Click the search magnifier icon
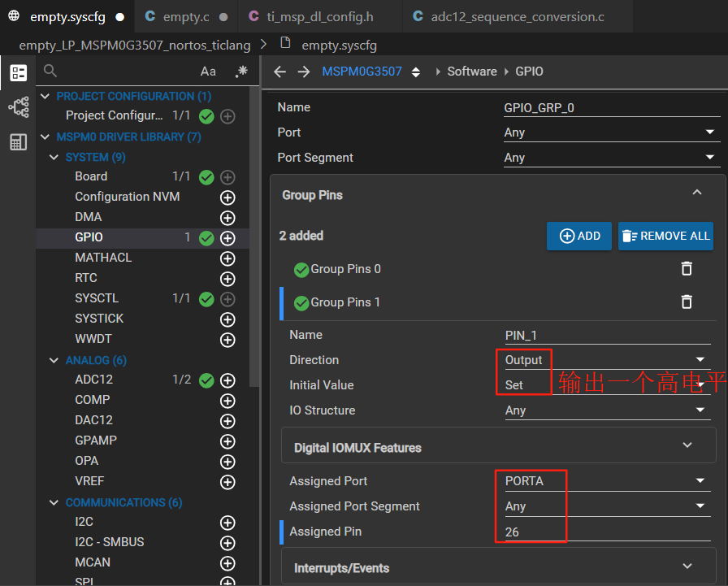Viewport: 728px width, 586px height. (x=50, y=71)
